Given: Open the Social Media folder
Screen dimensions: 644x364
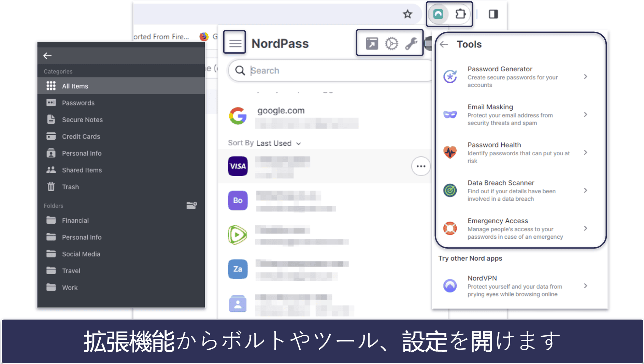Looking at the screenshot, I should (121, 254).
